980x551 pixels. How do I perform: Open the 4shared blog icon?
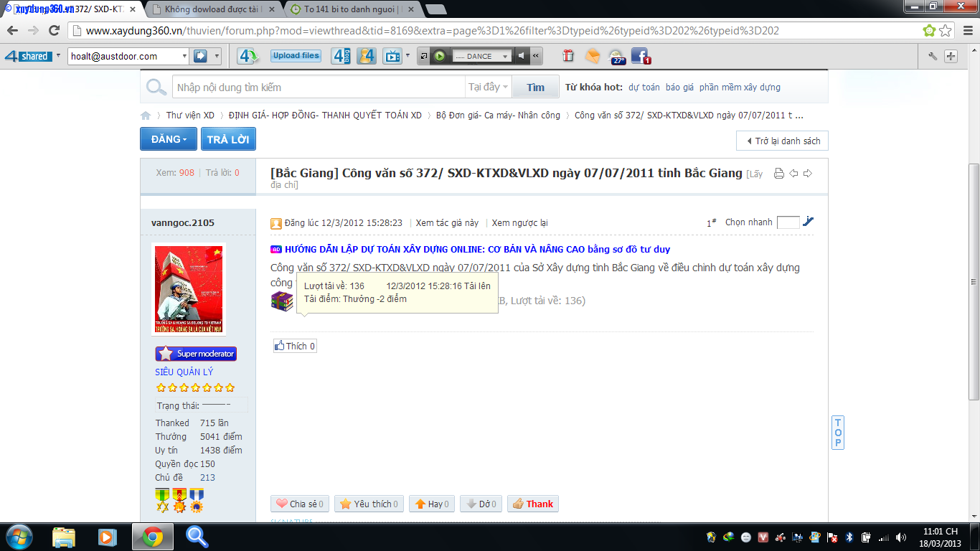pos(341,56)
